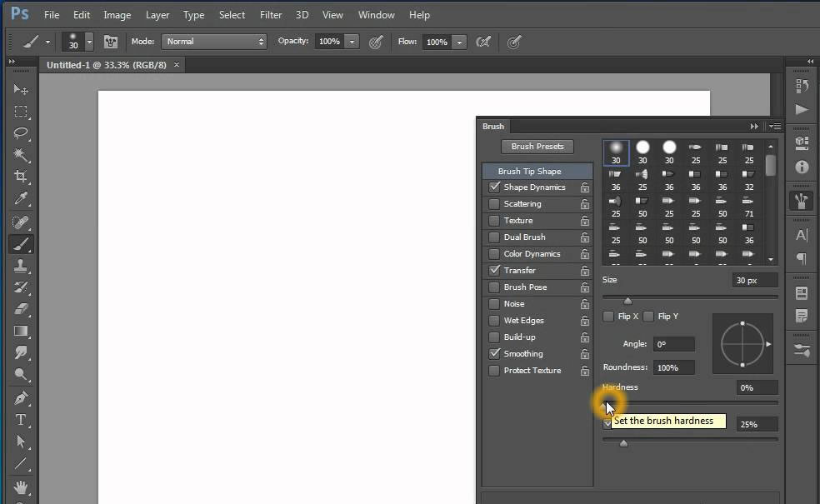820x504 pixels.
Task: Check the Flip X option
Action: pos(608,317)
